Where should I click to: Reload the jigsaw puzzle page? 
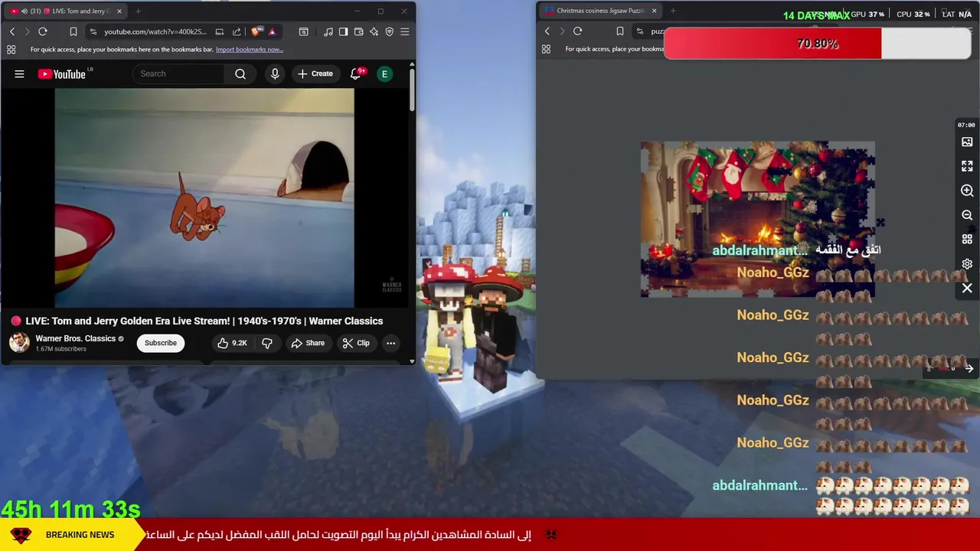tap(577, 31)
